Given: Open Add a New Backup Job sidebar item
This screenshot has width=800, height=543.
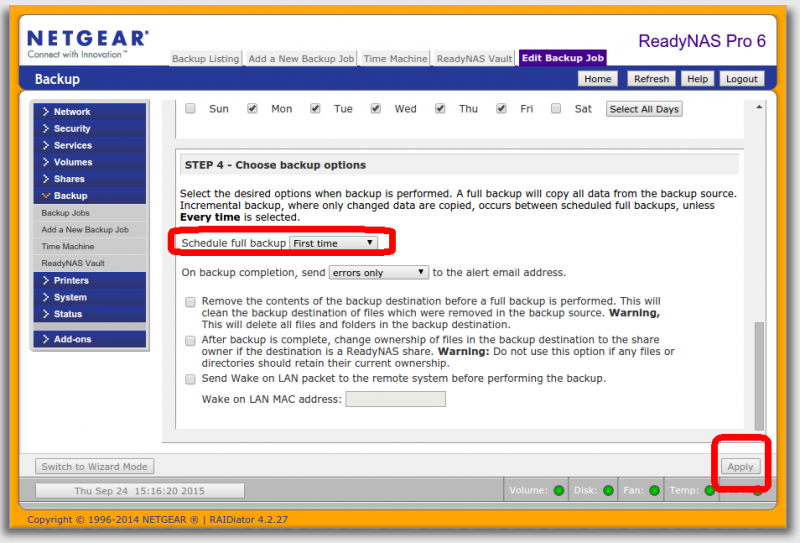Looking at the screenshot, I should click(x=90, y=230).
